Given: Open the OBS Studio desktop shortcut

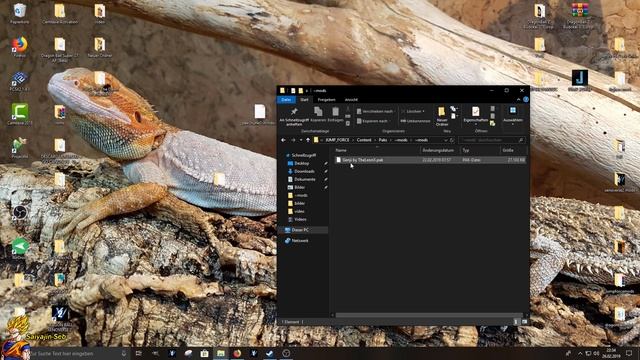Looking at the screenshot, I should click(20, 213).
